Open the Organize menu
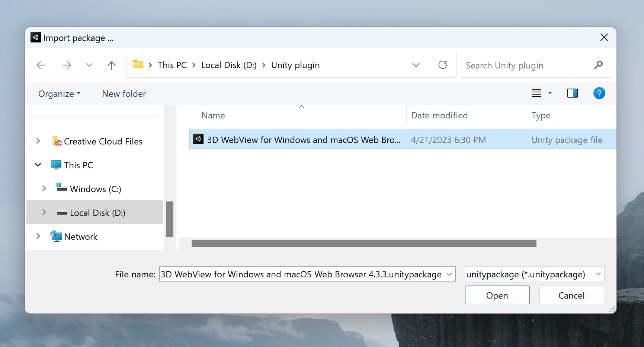This screenshot has width=644, height=347. [x=59, y=93]
